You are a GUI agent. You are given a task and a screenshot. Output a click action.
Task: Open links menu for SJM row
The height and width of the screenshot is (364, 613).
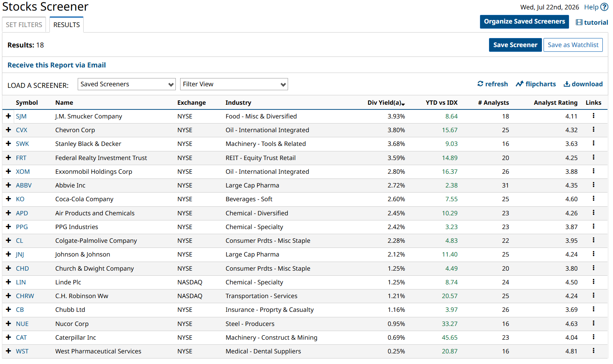(593, 116)
